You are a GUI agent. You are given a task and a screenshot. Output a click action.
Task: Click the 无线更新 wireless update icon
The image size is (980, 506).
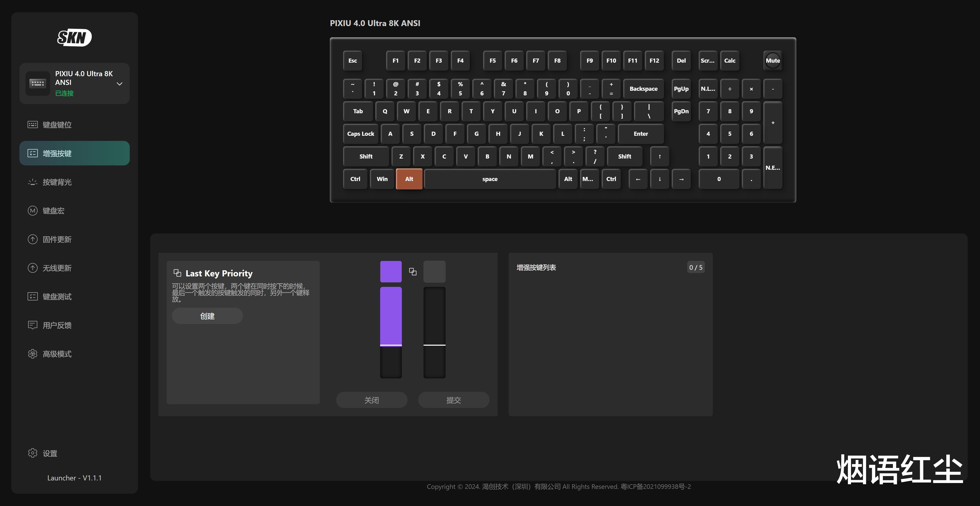[33, 268]
